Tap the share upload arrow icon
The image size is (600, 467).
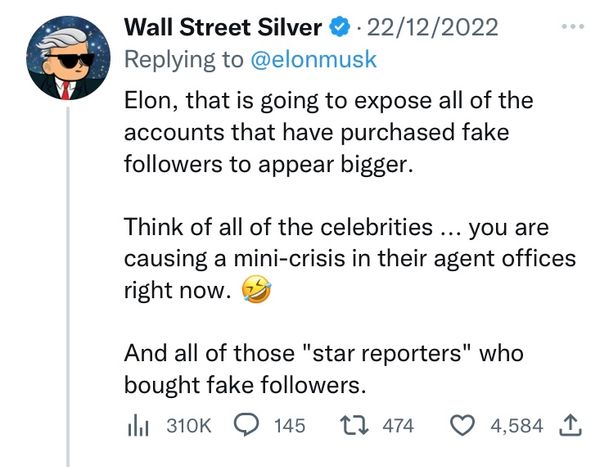tap(569, 425)
